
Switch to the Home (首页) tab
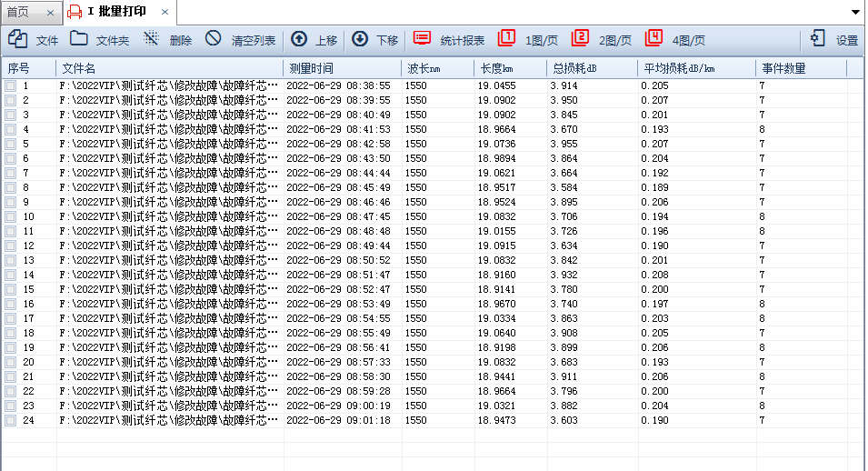tap(18, 12)
